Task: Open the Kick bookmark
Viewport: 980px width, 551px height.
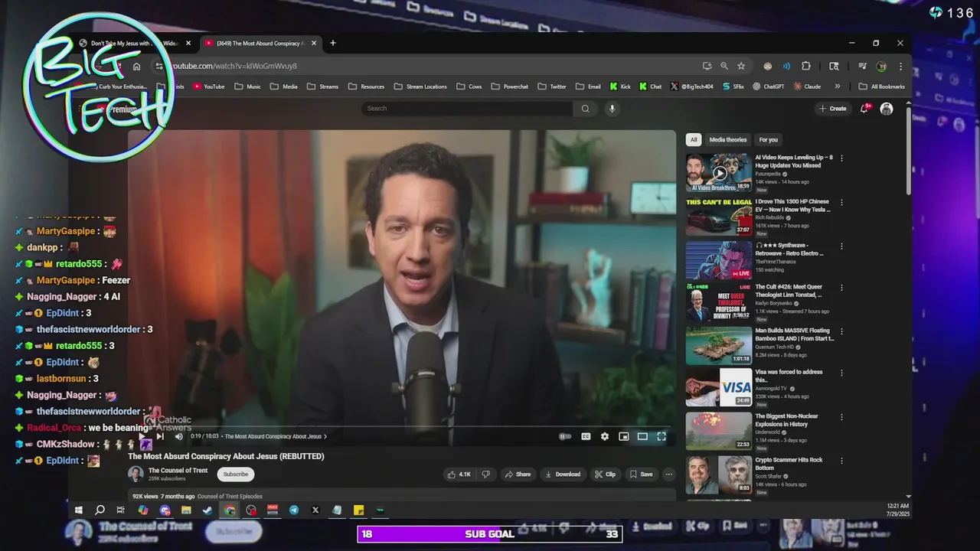Action: coord(620,86)
